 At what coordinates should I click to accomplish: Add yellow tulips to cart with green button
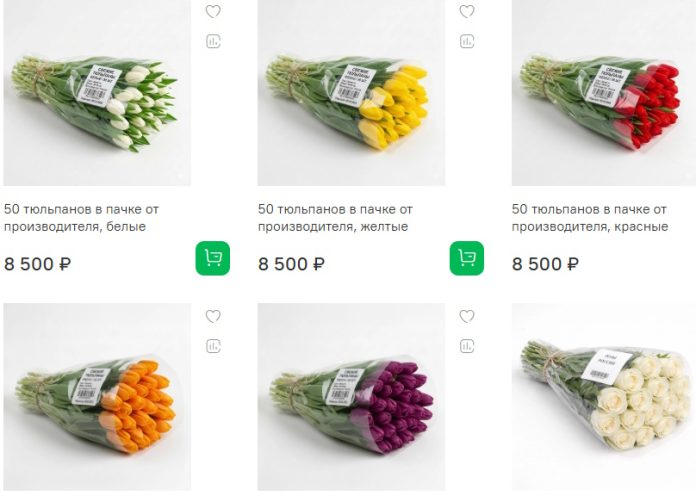[467, 258]
